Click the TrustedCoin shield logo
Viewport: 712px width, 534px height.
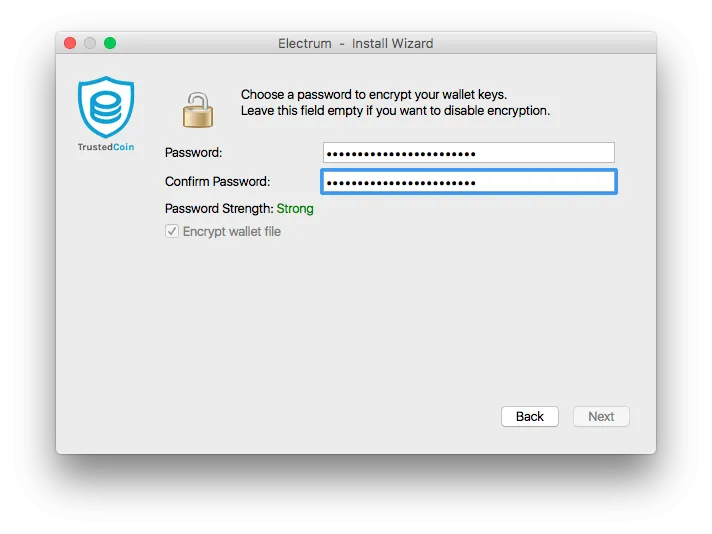106,107
